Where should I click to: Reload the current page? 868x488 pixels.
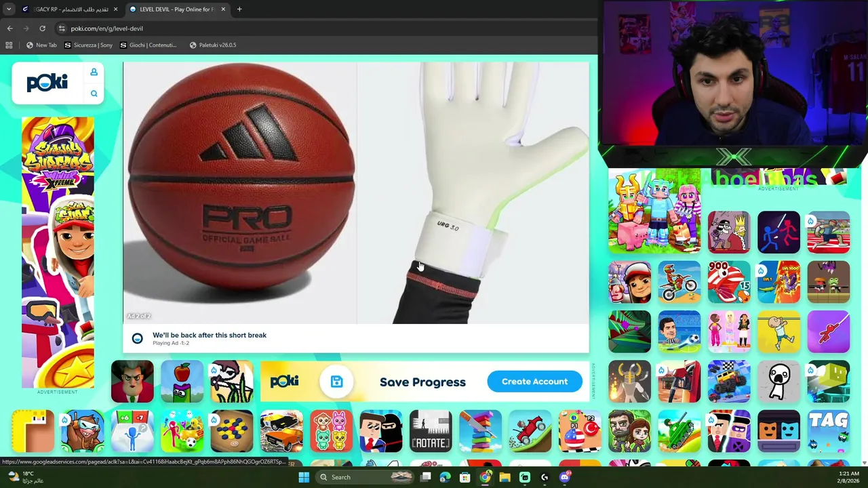42,28
